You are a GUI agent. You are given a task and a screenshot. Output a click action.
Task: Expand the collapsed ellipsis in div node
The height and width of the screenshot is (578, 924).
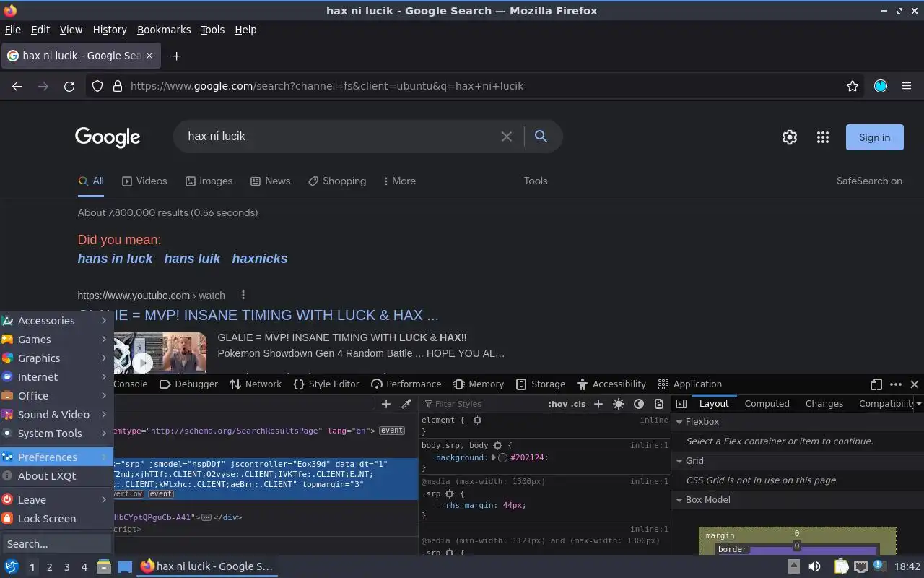coord(206,517)
